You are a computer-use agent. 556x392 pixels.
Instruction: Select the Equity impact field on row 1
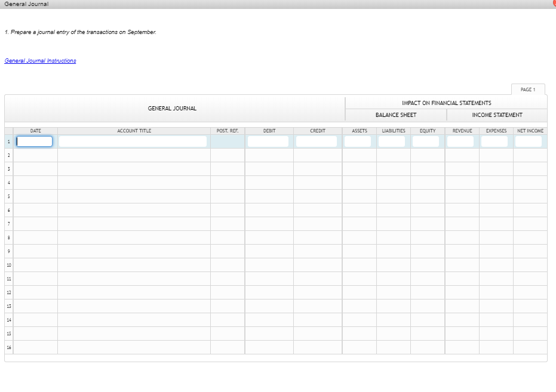[x=426, y=141]
